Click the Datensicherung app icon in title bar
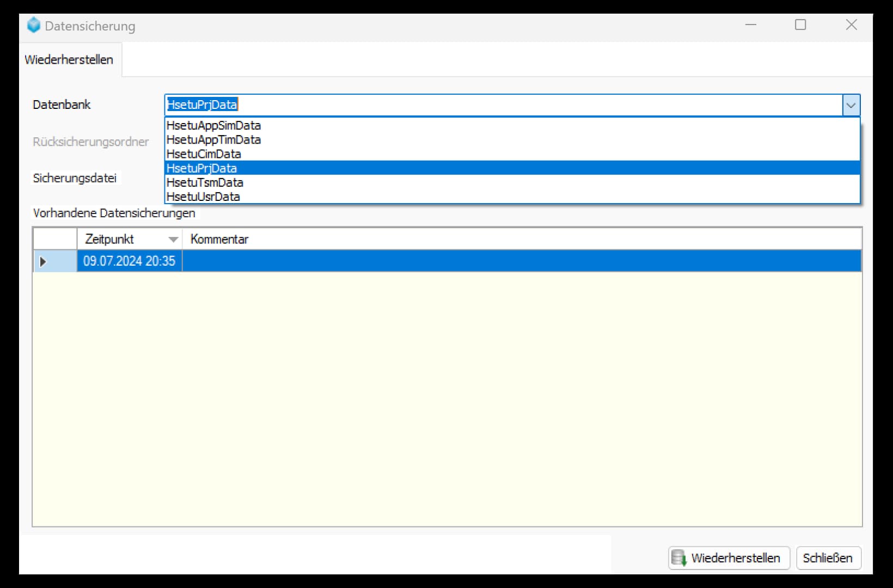The height and width of the screenshot is (588, 893). [34, 26]
